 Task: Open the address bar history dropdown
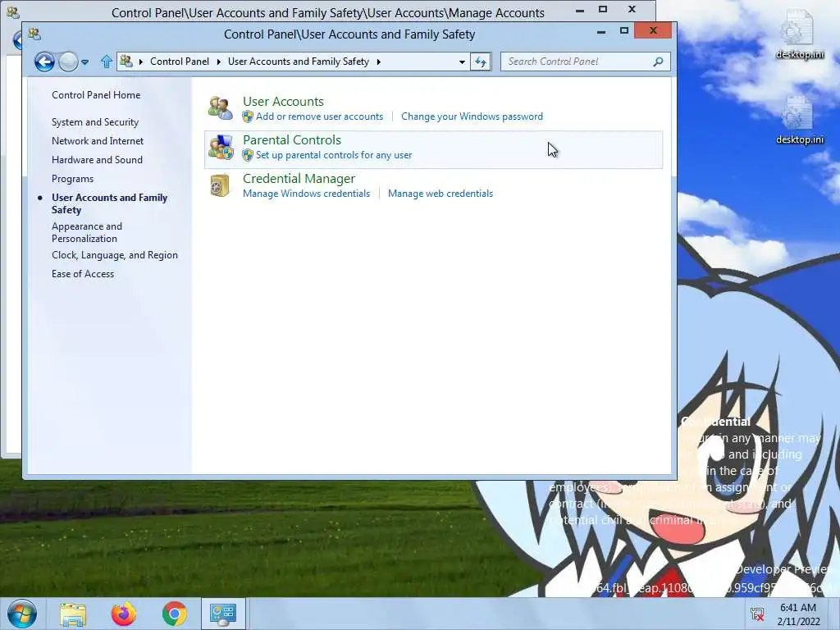click(x=462, y=62)
